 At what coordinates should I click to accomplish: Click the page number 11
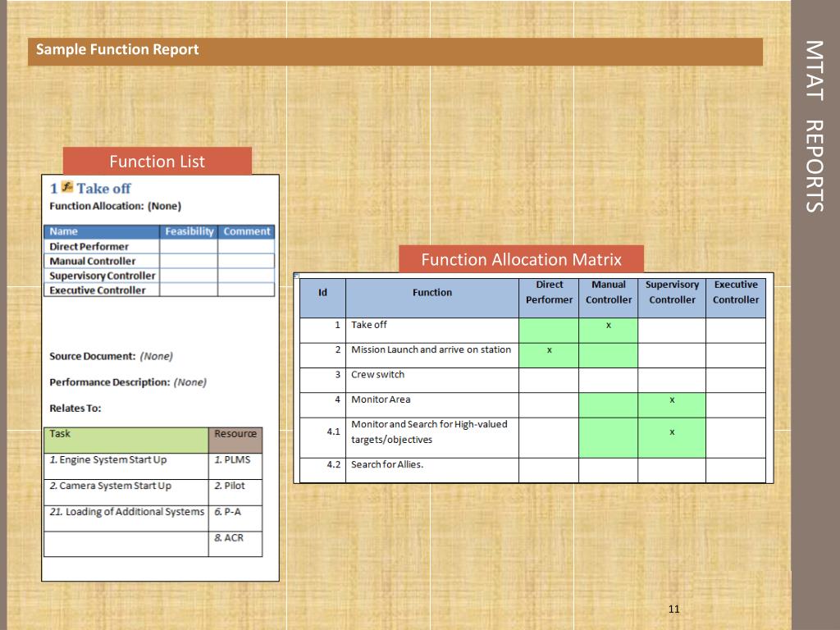(x=674, y=609)
